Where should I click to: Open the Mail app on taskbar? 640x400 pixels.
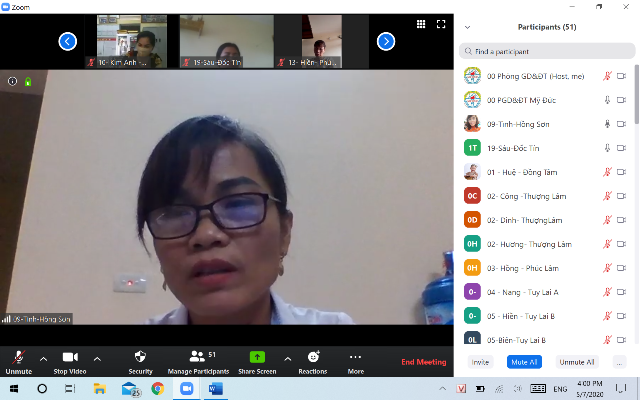(131, 389)
